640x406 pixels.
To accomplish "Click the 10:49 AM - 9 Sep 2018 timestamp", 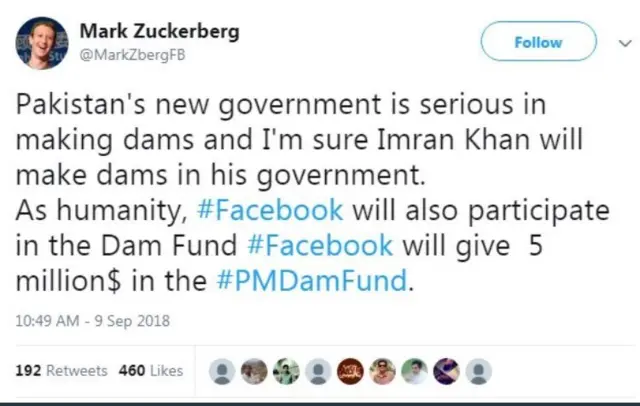I will click(x=93, y=321).
